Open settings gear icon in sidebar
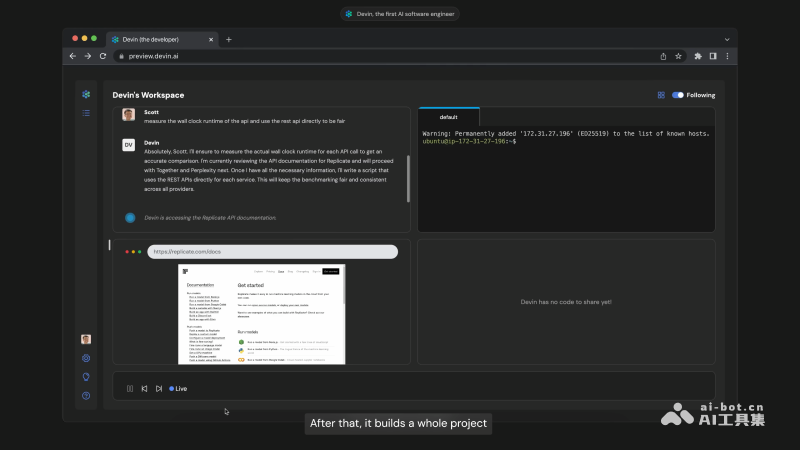Image resolution: width=800 pixels, height=450 pixels. point(86,358)
